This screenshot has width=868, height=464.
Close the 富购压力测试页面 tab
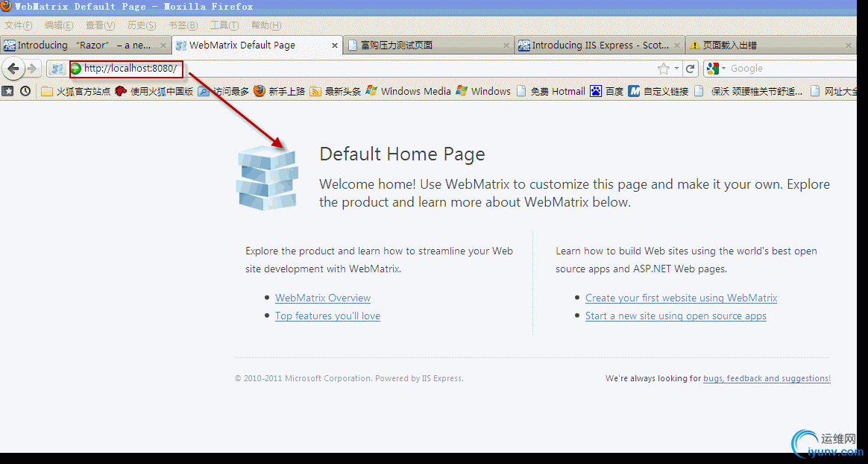506,46
